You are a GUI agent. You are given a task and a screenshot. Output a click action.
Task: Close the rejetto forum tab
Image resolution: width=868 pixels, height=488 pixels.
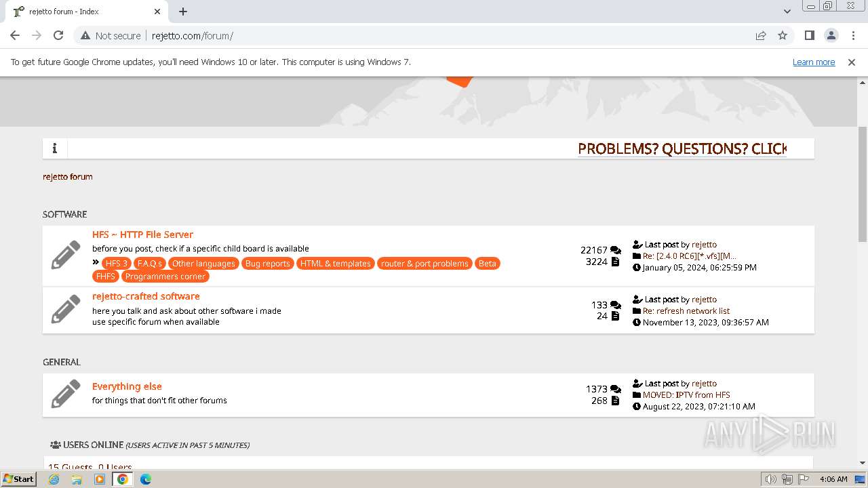click(157, 12)
